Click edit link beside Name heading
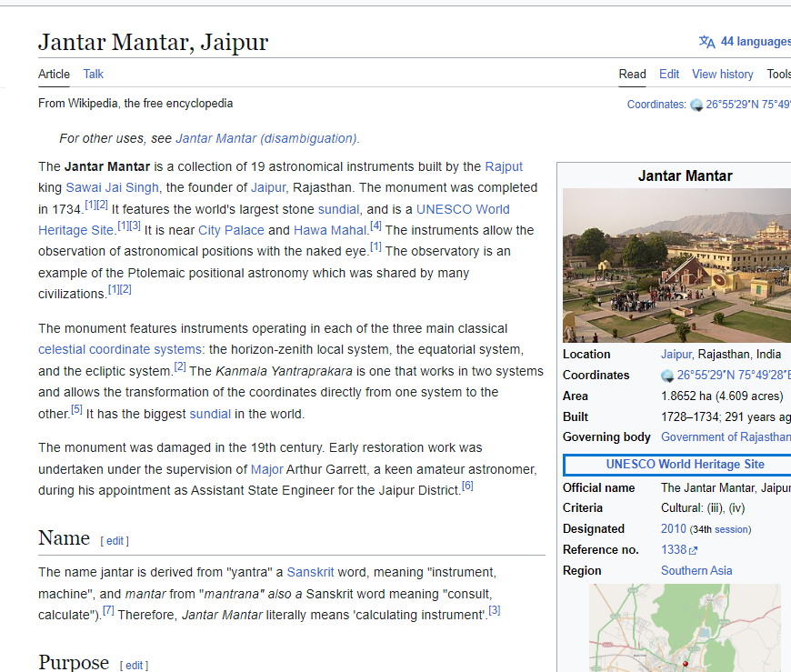Viewport: 791px width, 672px height. [115, 541]
